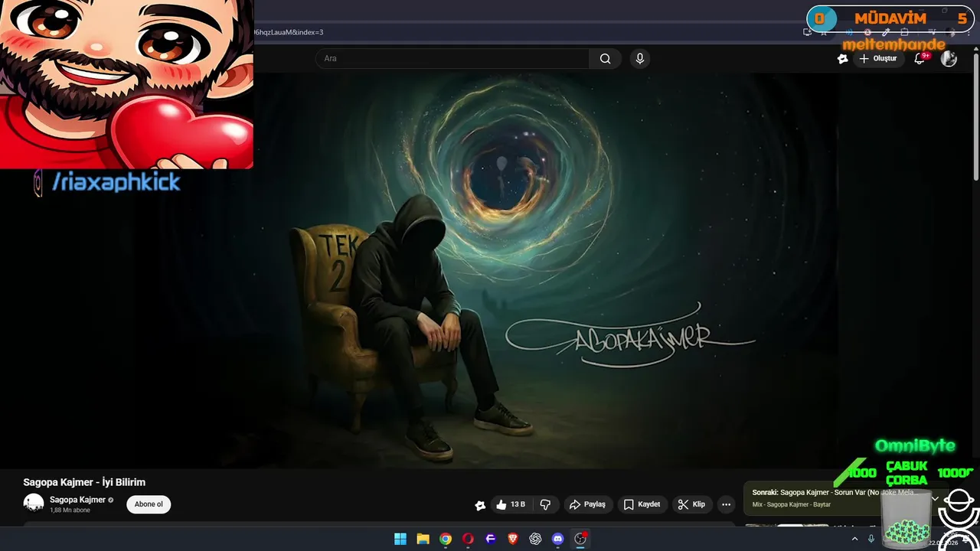Image resolution: width=980 pixels, height=551 pixels.
Task: Open the account avatar menu
Action: 949,59
